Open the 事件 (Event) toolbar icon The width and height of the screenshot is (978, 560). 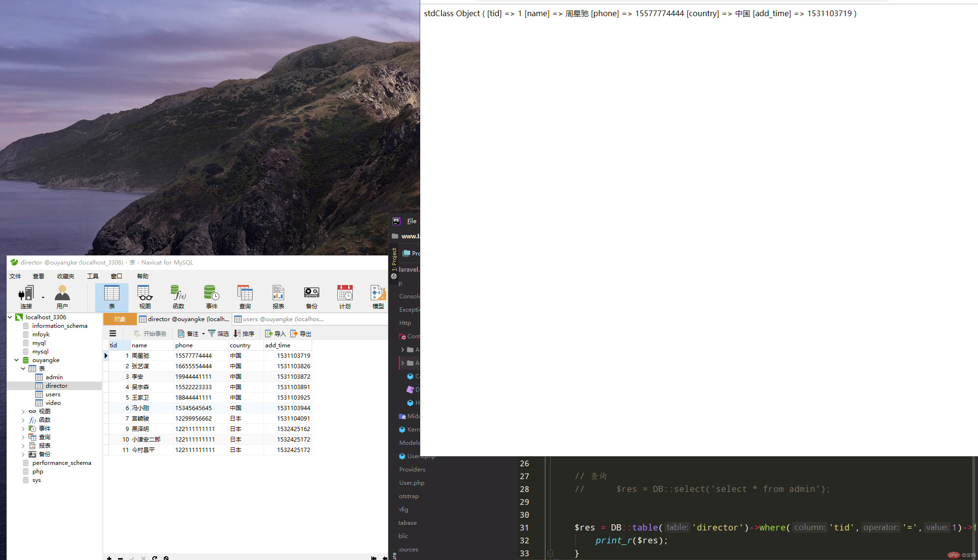pyautogui.click(x=212, y=297)
